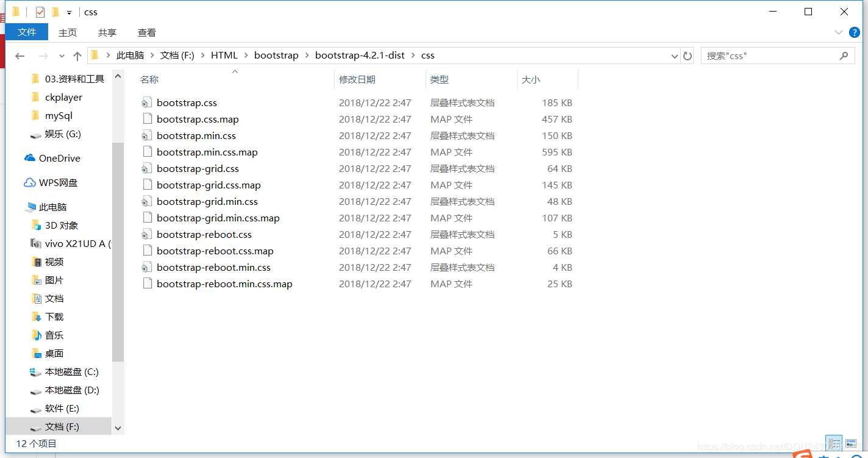The height and width of the screenshot is (458, 868).
Task: Open address bar history dropdown
Action: pos(674,55)
